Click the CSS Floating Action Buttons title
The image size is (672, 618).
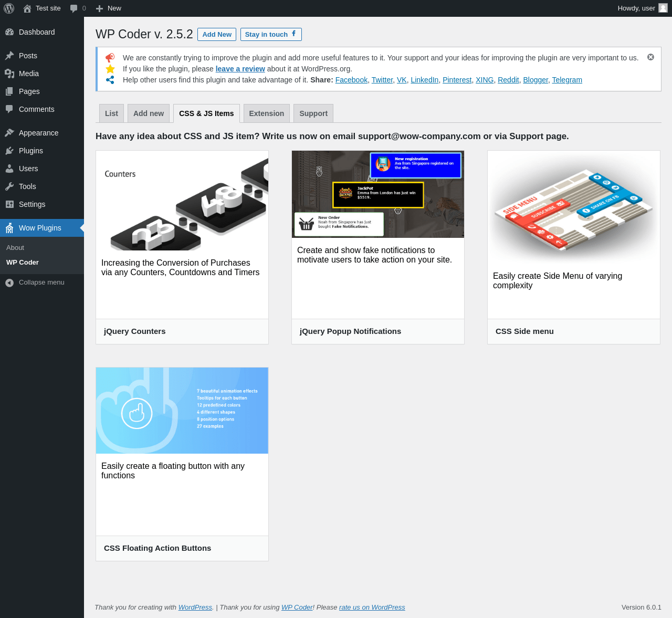point(157,548)
